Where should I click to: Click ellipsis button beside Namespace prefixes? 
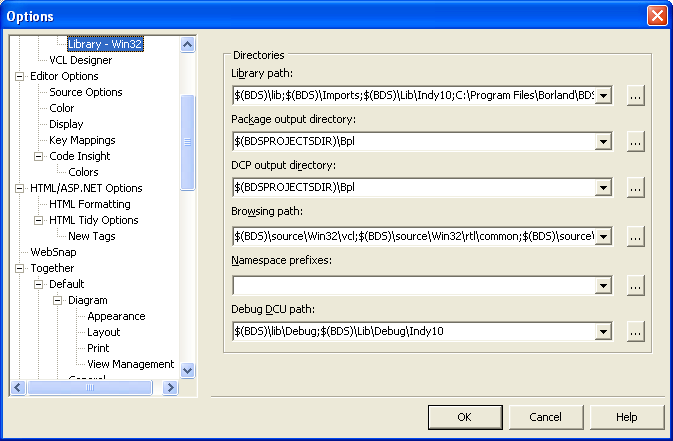tap(635, 285)
